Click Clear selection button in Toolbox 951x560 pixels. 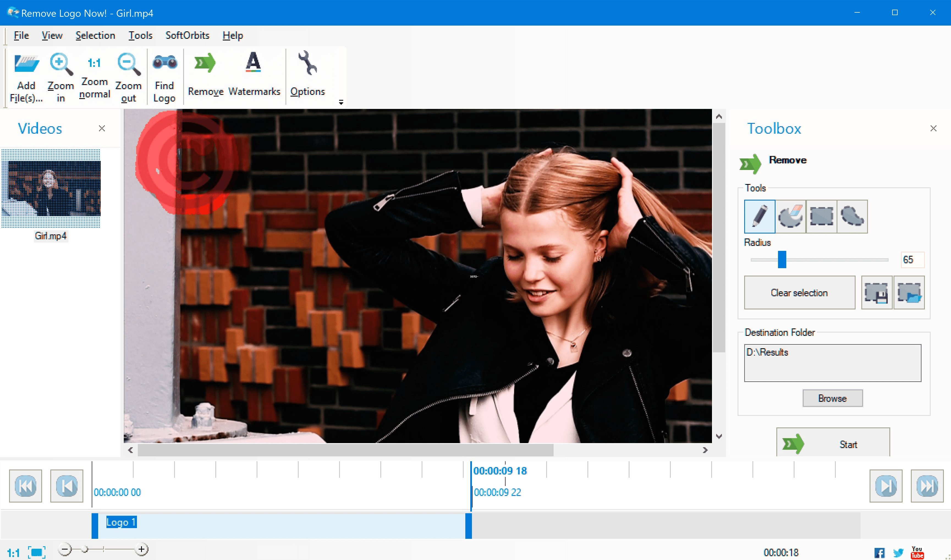799,292
